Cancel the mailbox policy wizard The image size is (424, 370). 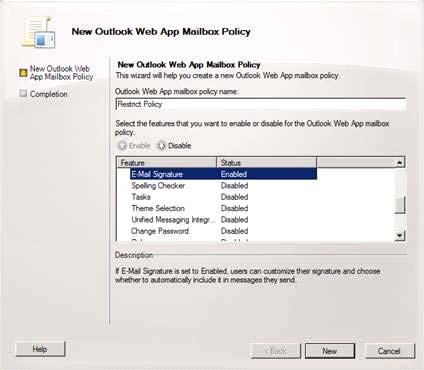click(x=390, y=351)
